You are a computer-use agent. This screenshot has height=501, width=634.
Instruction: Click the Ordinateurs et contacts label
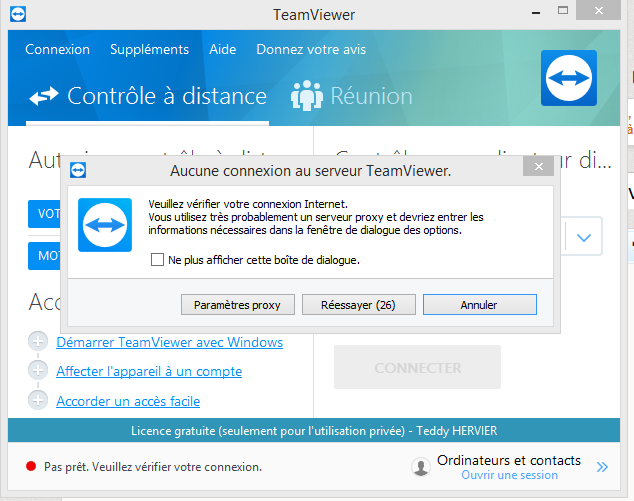[509, 460]
